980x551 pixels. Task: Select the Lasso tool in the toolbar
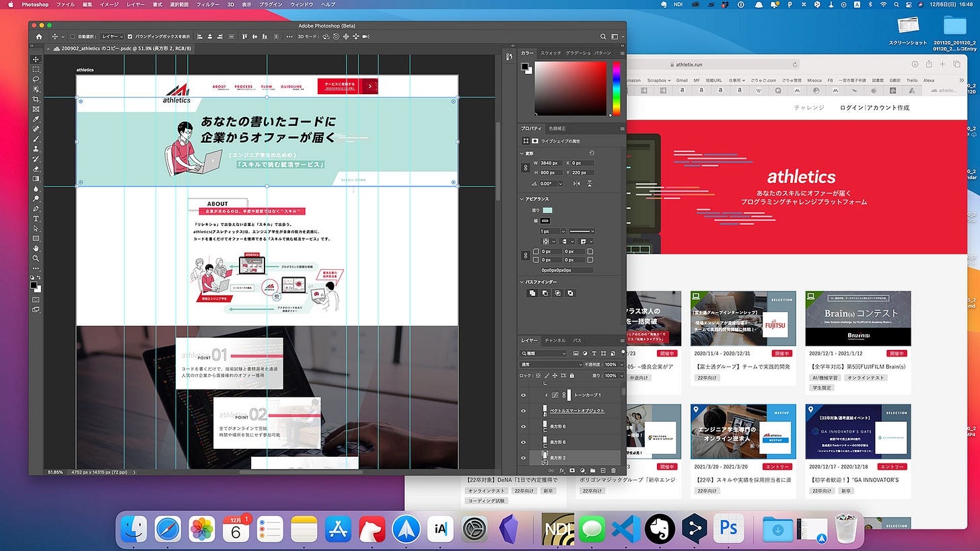[x=36, y=79]
